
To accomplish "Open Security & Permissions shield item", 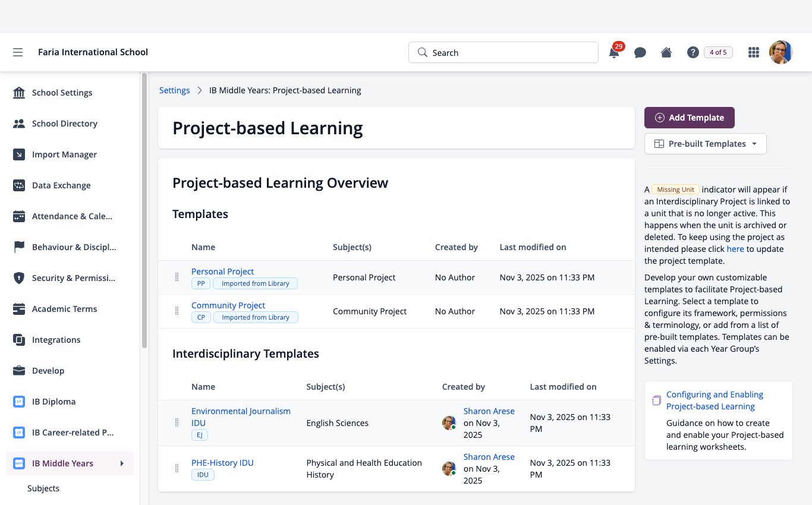I will [64, 278].
